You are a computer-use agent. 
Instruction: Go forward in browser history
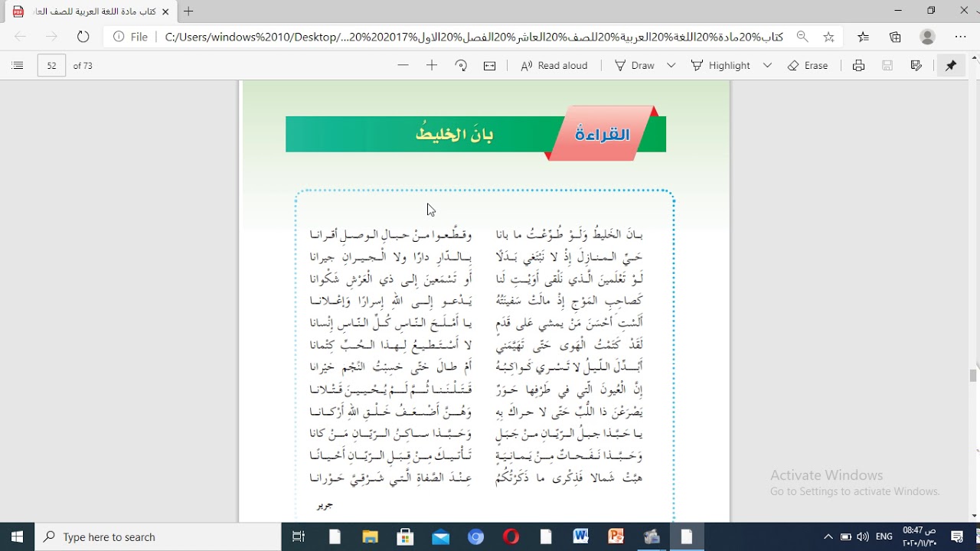tap(51, 37)
